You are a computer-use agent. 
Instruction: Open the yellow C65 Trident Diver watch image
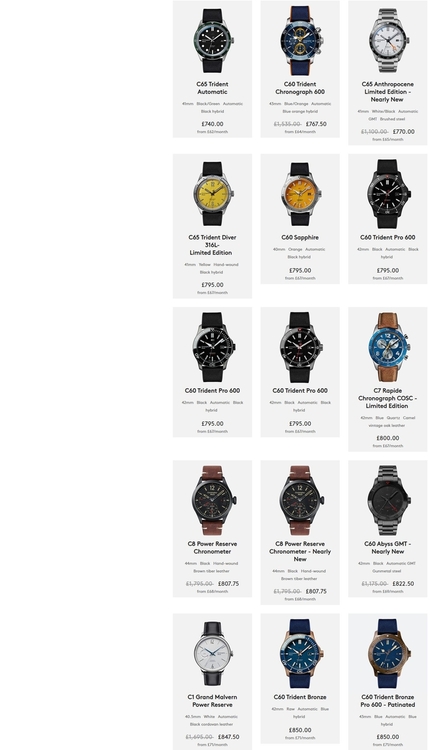click(213, 194)
